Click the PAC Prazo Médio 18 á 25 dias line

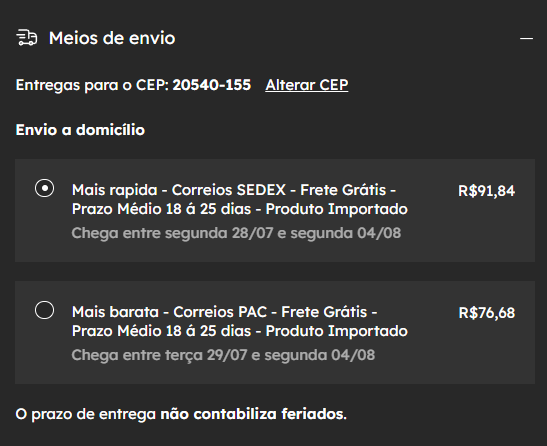point(240,331)
